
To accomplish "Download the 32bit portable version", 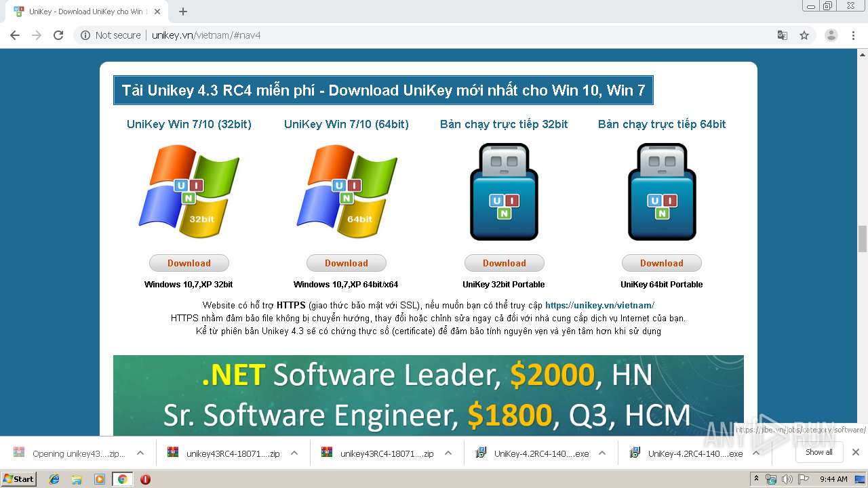I will coord(505,263).
